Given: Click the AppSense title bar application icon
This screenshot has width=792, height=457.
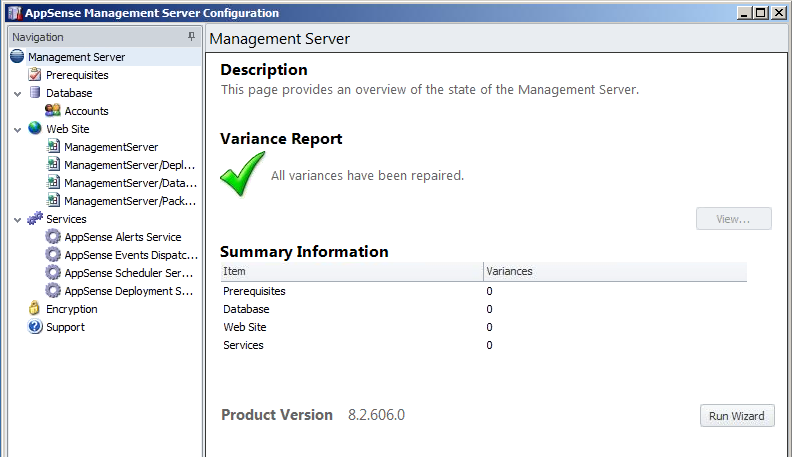Looking at the screenshot, I should point(15,13).
